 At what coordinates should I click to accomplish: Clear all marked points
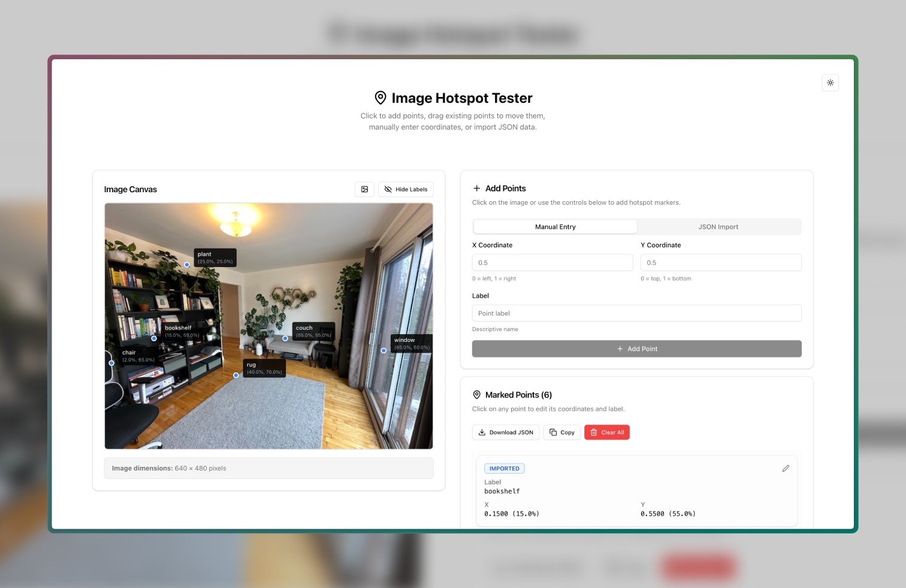(x=606, y=432)
